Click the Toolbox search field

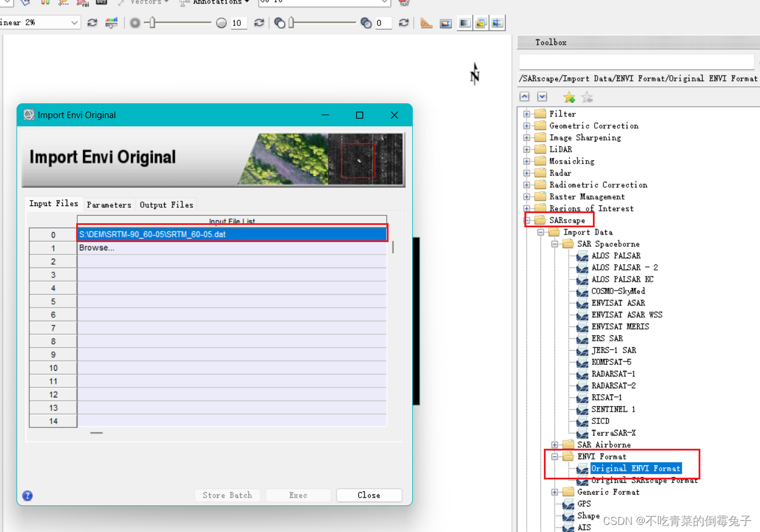pos(637,61)
